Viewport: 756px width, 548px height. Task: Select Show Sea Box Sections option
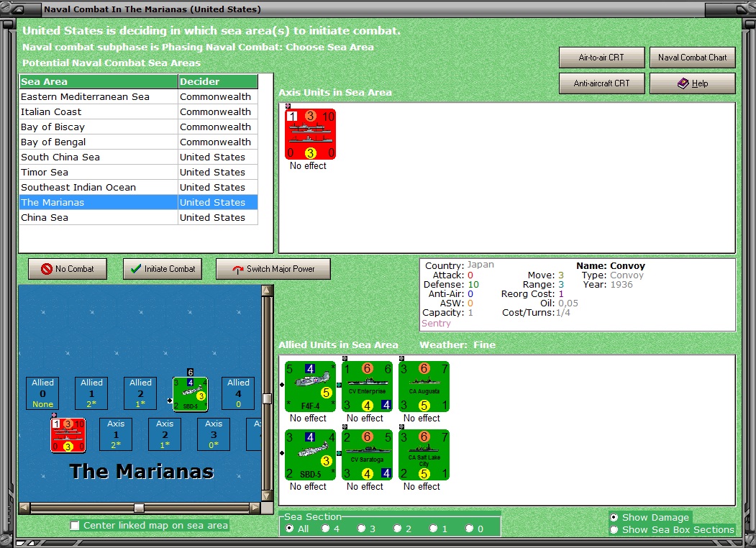[614, 530]
